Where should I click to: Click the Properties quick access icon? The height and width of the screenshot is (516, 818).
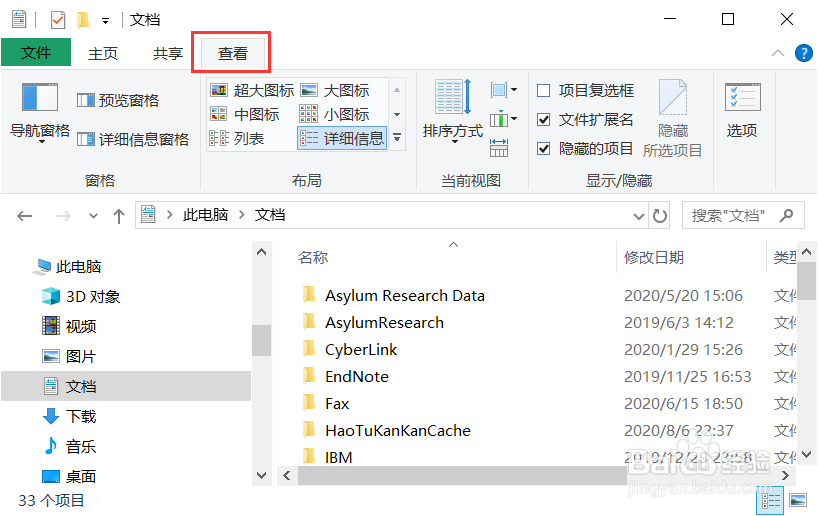point(57,20)
